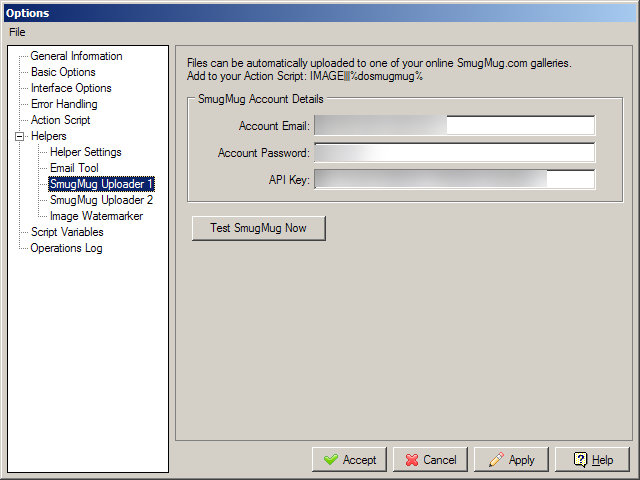Viewport: 640px width, 480px height.
Task: Open the File menu
Action: [x=17, y=32]
